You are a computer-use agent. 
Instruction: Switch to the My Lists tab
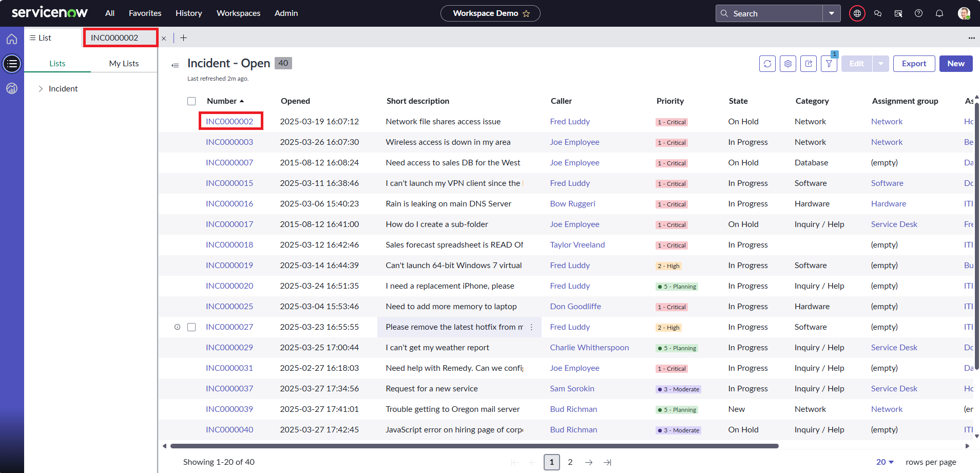coord(124,64)
